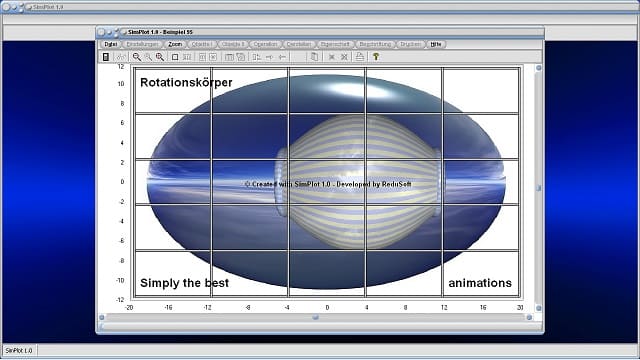Click the third magnifier zoom icon
The image size is (640, 360).
pos(160,57)
